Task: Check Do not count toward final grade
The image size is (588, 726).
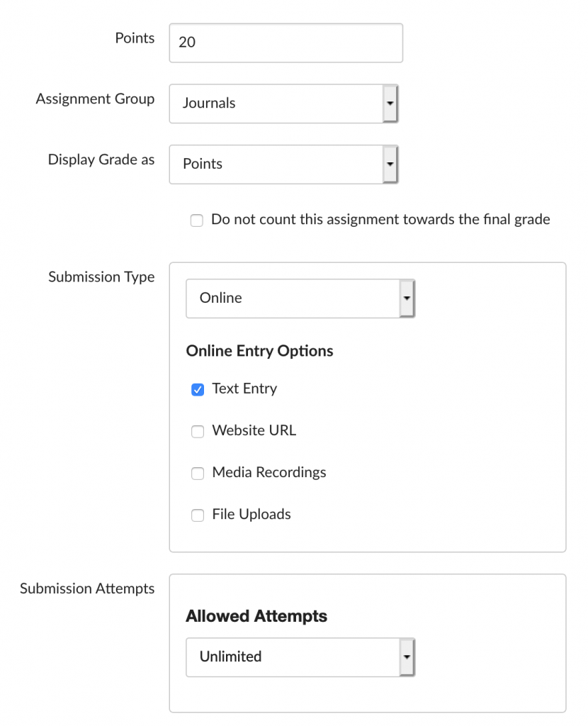Action: coord(197,220)
